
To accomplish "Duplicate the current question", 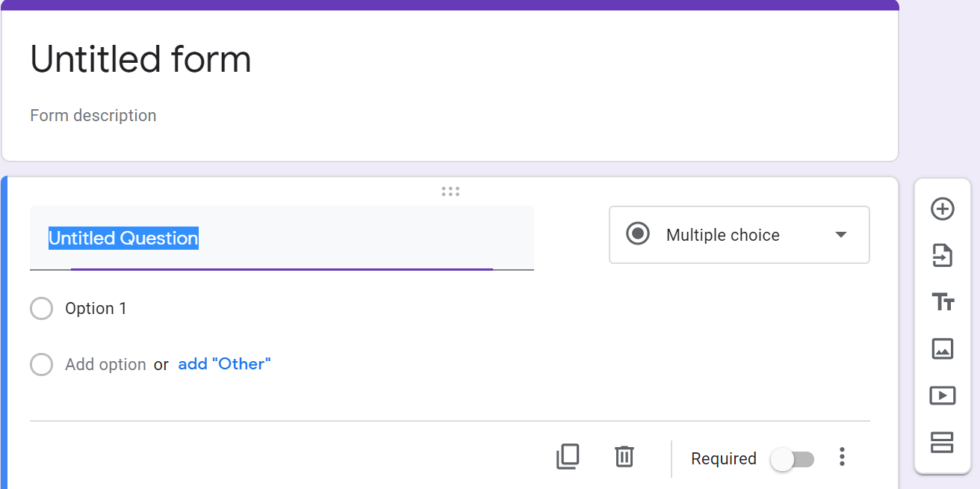I will point(568,457).
